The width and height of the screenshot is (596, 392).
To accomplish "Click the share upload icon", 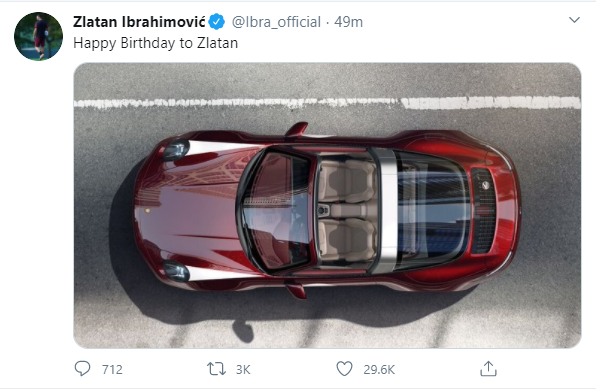I will pos(488,369).
